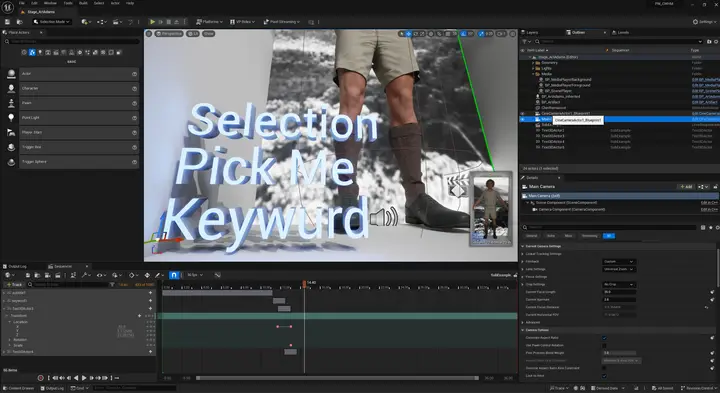The image size is (720, 393).
Task: Open the File menu
Action: [x=22, y=3]
